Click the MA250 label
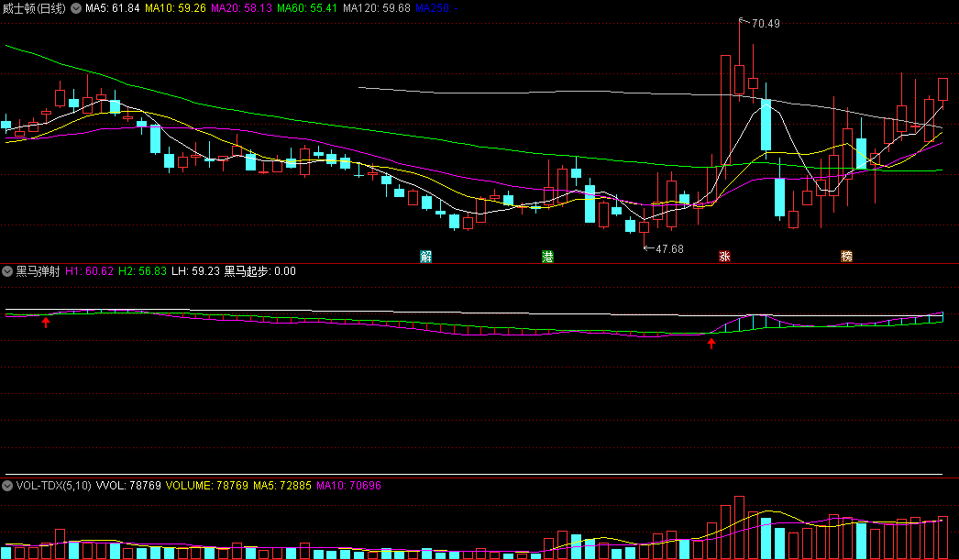This screenshot has width=959, height=560. pos(436,8)
